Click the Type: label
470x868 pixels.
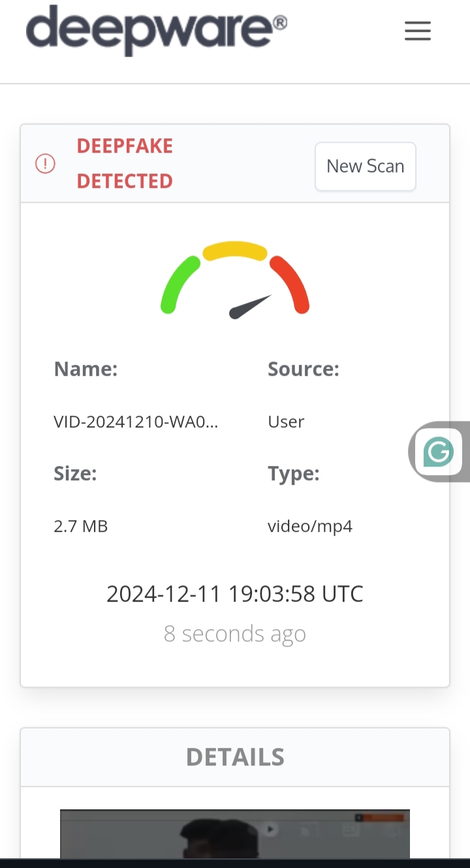coord(294,474)
